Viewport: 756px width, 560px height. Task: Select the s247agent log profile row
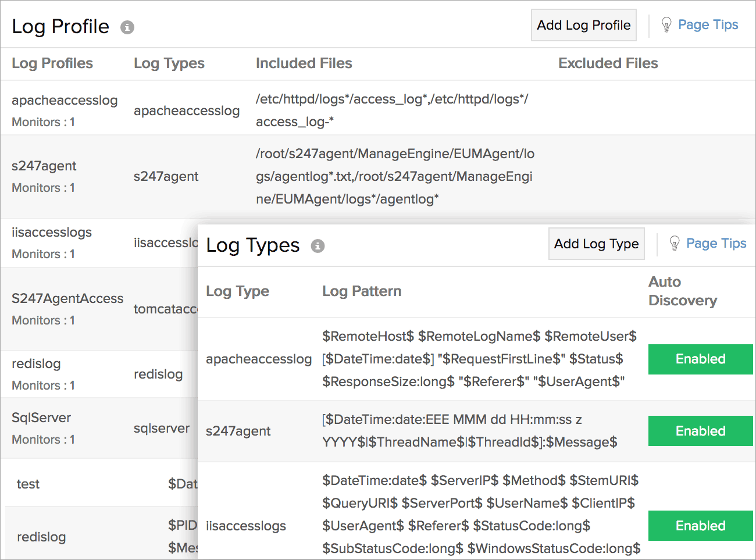pyautogui.click(x=44, y=166)
